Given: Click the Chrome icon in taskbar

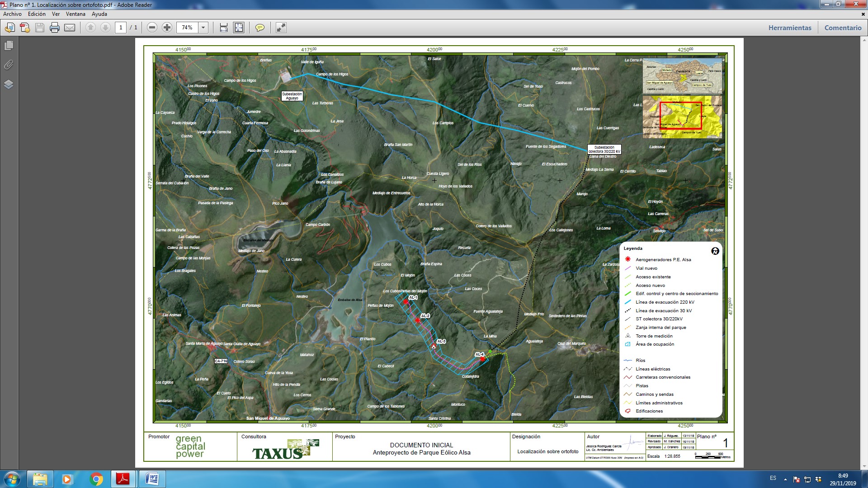Looking at the screenshot, I should (96, 479).
